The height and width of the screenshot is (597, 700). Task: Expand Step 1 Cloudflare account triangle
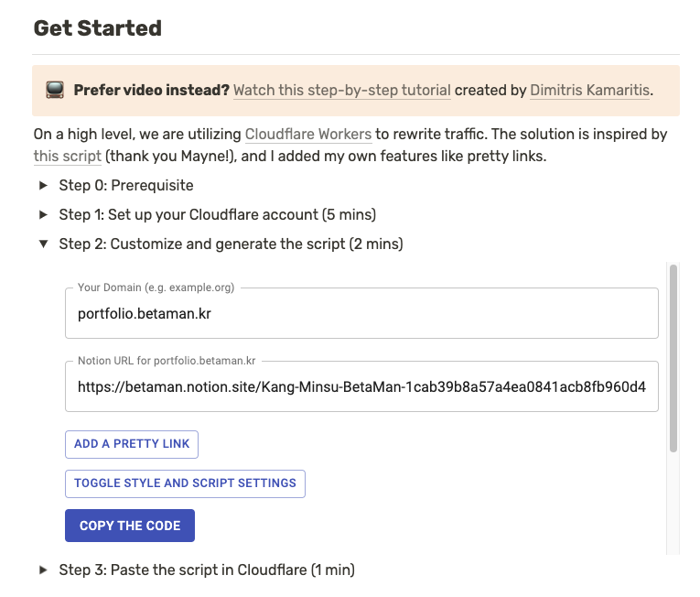pyautogui.click(x=43, y=214)
